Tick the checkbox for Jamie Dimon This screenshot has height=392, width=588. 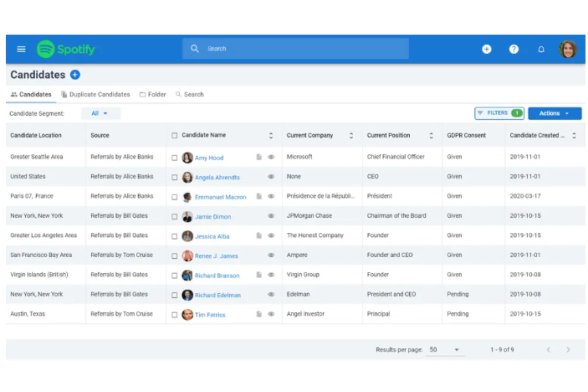[x=174, y=217]
